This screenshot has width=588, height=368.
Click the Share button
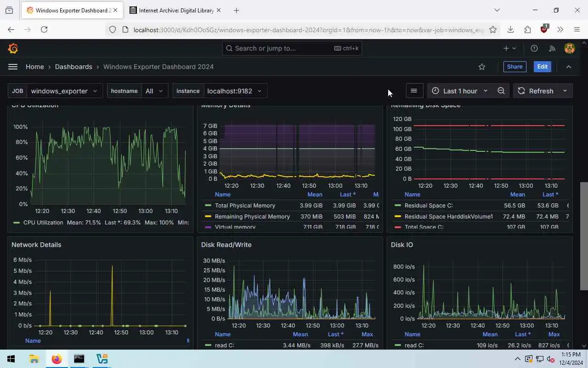click(x=514, y=67)
